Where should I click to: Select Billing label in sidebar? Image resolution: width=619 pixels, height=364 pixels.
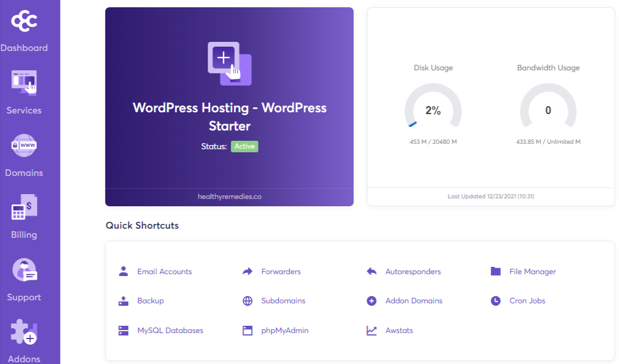(x=24, y=235)
